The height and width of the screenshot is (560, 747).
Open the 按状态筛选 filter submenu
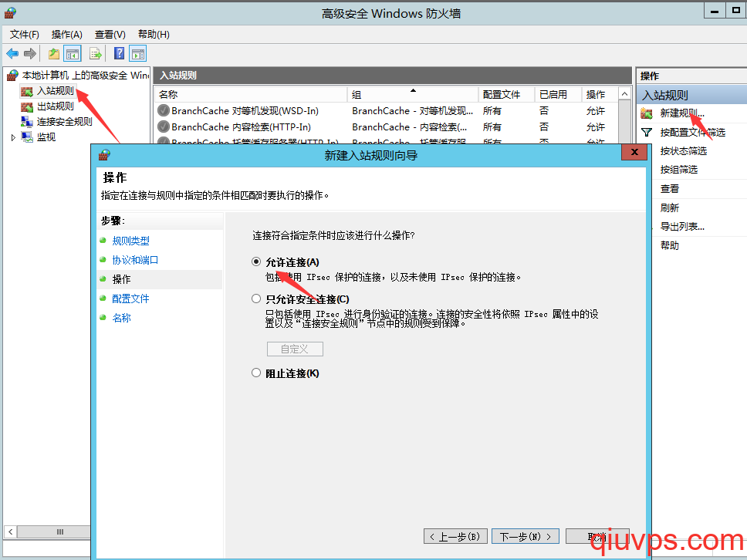[x=683, y=151]
